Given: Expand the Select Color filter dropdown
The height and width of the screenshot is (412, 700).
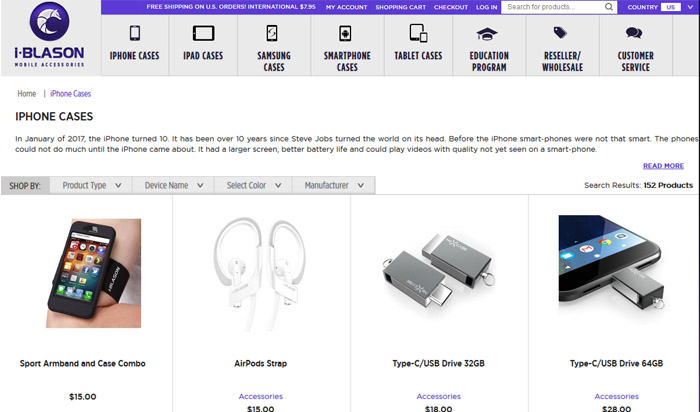Looking at the screenshot, I should [253, 185].
